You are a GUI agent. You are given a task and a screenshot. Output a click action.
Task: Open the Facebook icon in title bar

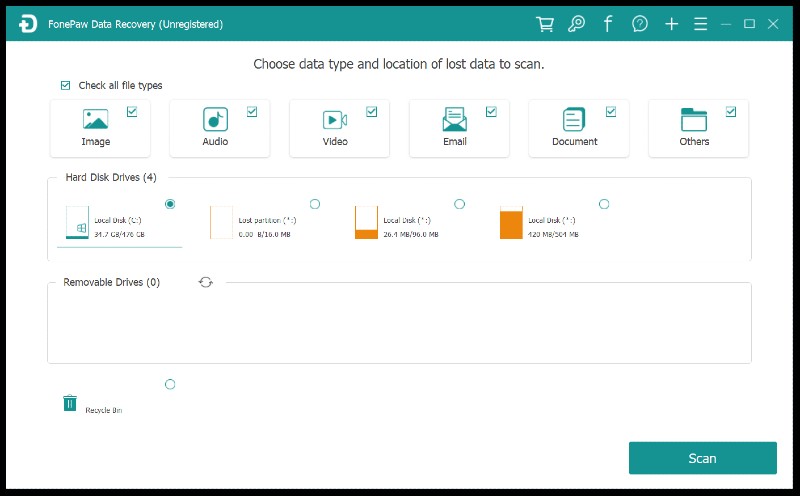point(608,24)
